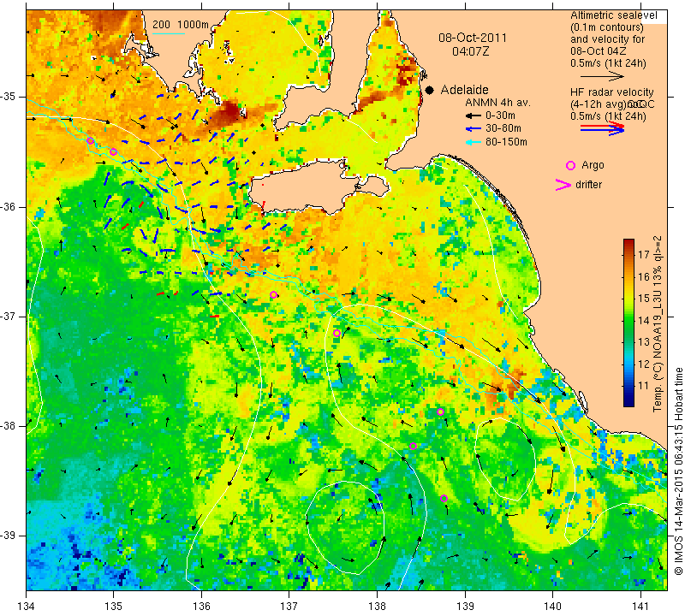This screenshot has width=685, height=616.
Task: Click the blue 30-80m arrow legend symbol
Action: (474, 129)
